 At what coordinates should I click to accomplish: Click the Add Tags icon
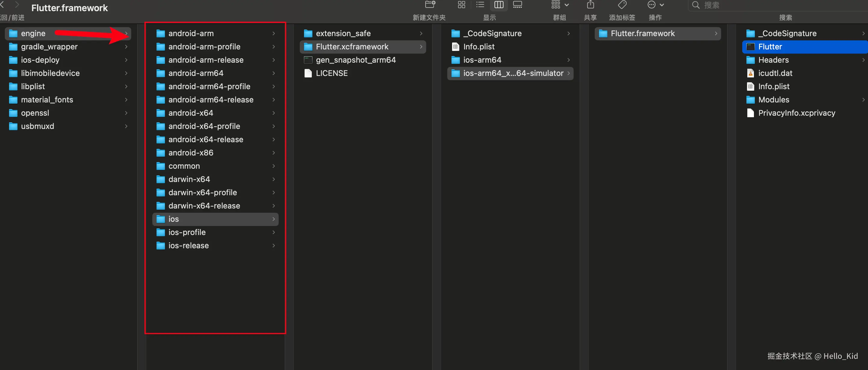pyautogui.click(x=622, y=5)
